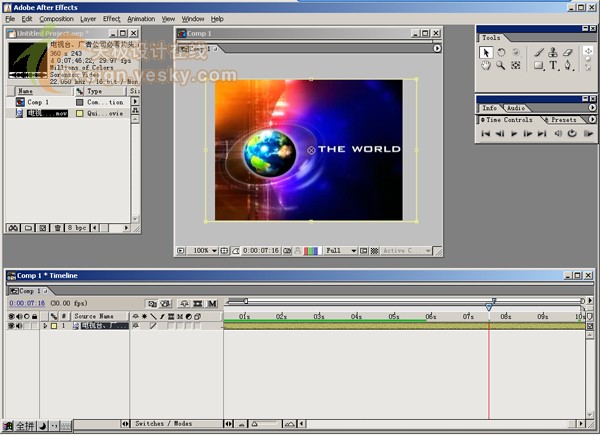Toggle title-action safe guides in viewer
This screenshot has width=600, height=435.
coord(225,251)
